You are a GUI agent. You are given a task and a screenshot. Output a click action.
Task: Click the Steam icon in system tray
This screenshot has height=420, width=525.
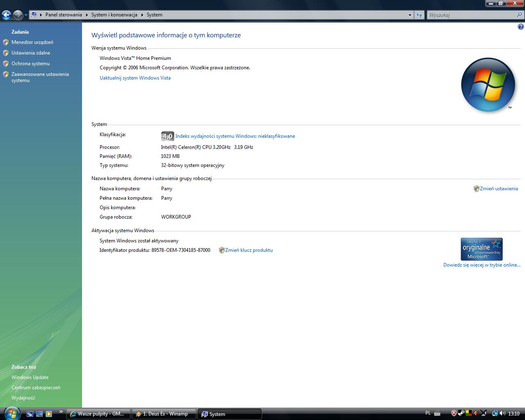[x=461, y=413]
